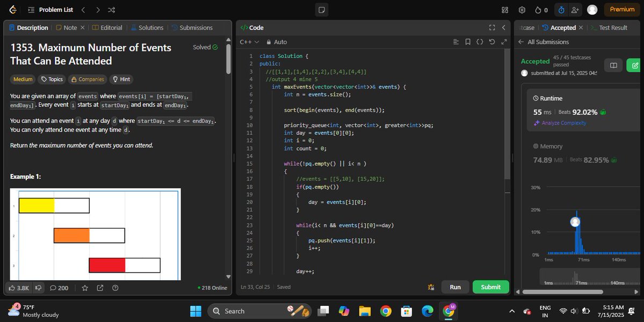Open the Companies tag
Viewport: 644px width, 322px height.
[x=88, y=79]
